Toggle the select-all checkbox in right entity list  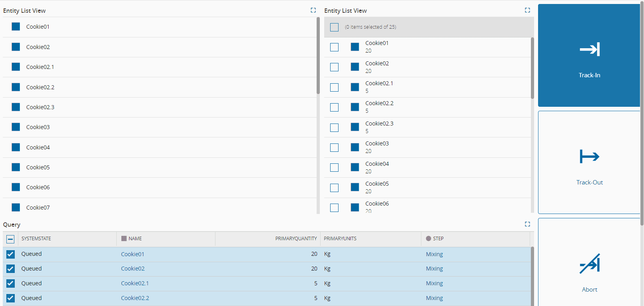tap(335, 27)
